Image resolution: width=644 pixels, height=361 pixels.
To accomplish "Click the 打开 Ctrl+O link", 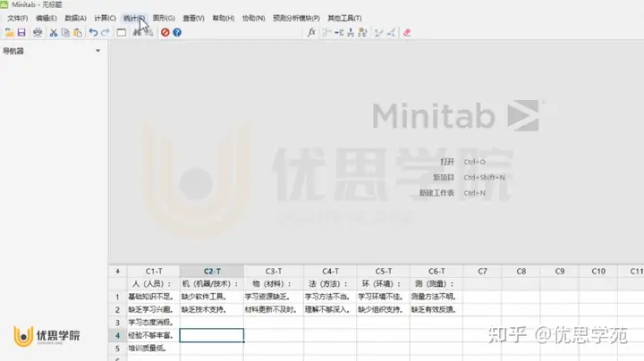I will [x=462, y=162].
